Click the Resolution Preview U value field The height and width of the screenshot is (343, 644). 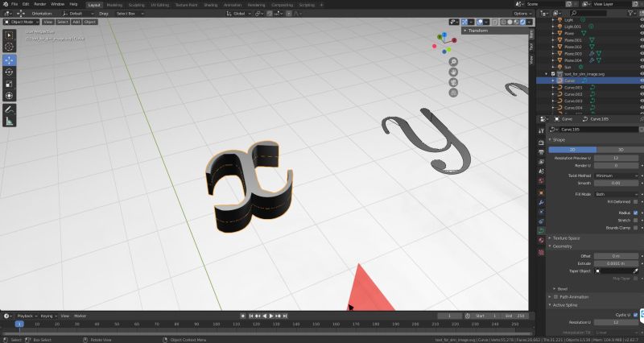pos(617,158)
